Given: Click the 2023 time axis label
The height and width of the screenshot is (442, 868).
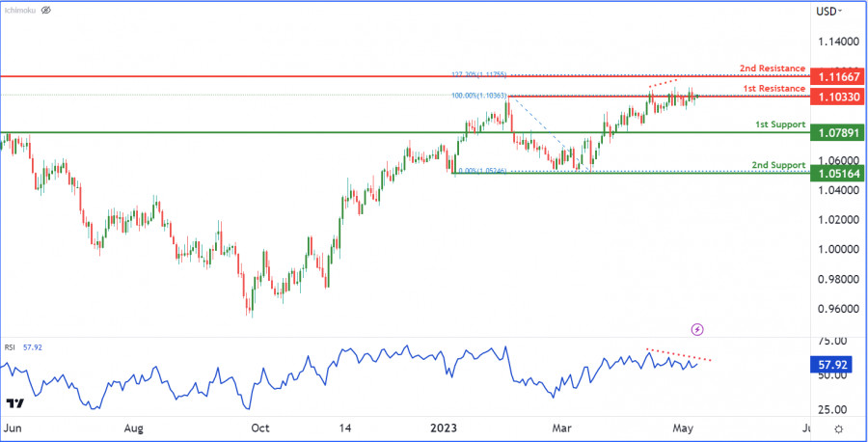Looking at the screenshot, I should [444, 428].
